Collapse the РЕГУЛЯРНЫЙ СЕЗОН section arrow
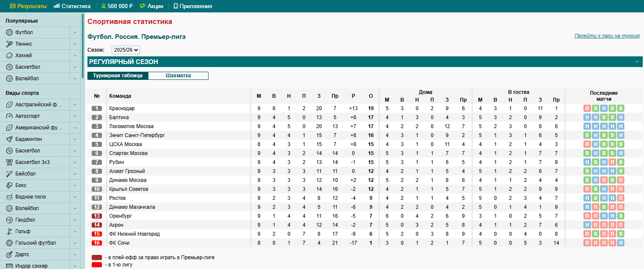 (x=637, y=62)
